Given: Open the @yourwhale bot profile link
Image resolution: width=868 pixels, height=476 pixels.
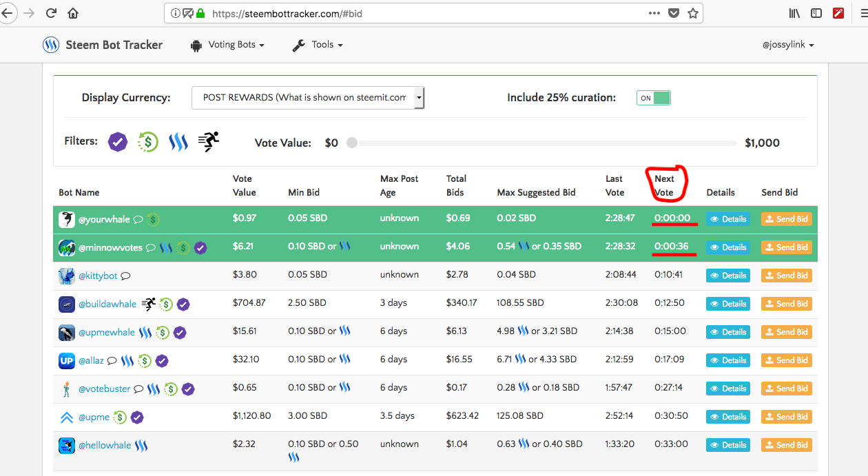Looking at the screenshot, I should pyautogui.click(x=104, y=219).
